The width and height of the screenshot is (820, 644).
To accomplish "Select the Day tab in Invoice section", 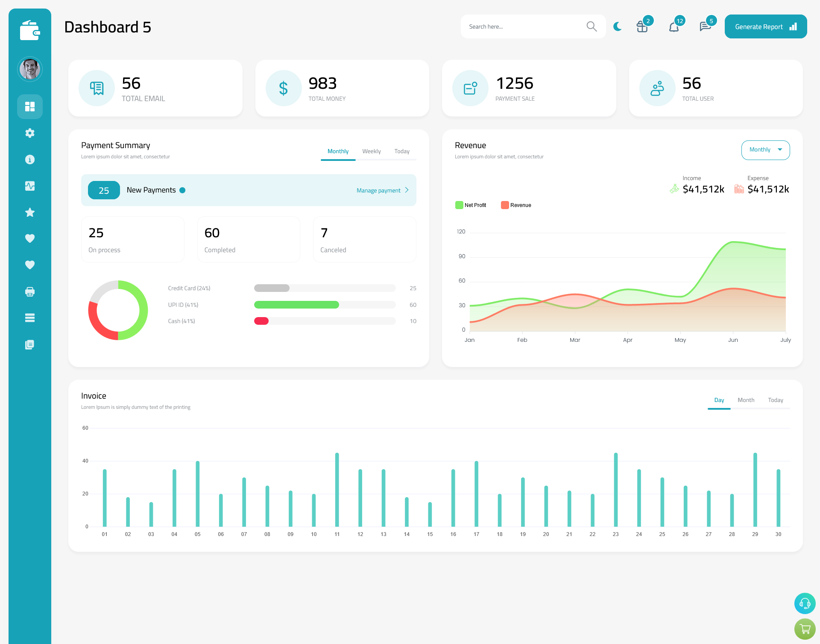I will 718,400.
